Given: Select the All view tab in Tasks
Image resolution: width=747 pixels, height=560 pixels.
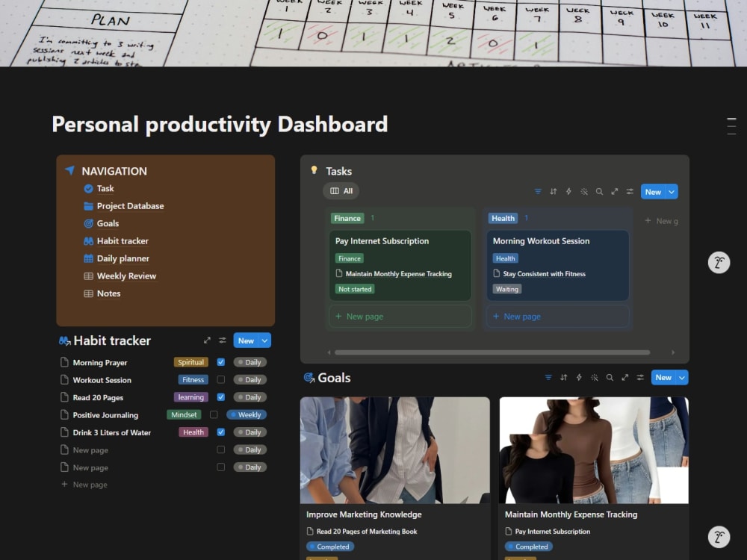Looking at the screenshot, I should click(x=341, y=191).
